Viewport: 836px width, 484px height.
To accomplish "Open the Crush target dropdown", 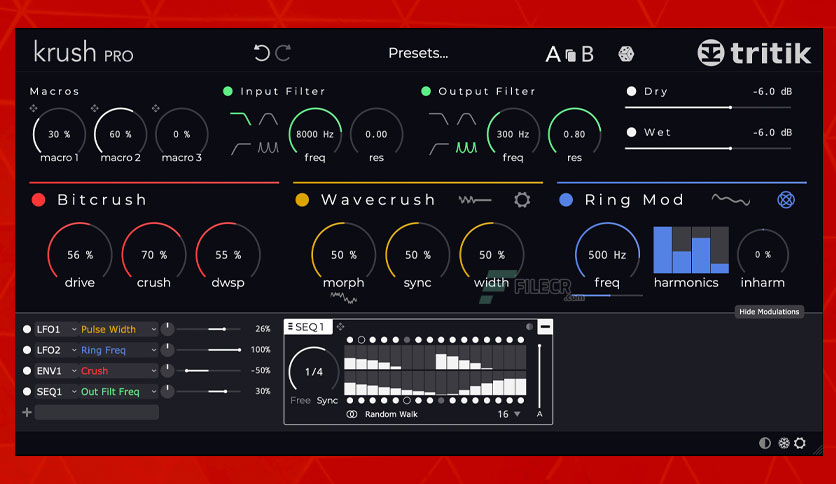I will coord(119,370).
